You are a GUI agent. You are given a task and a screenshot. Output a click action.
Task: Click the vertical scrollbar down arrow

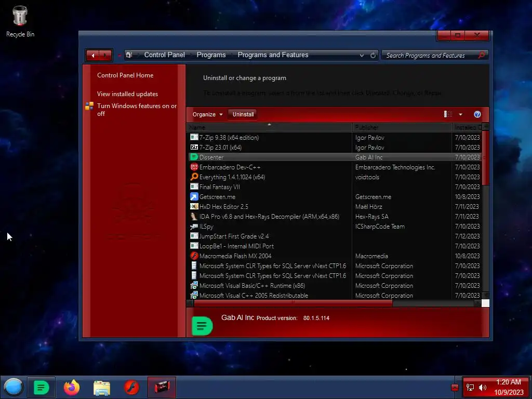point(486,295)
